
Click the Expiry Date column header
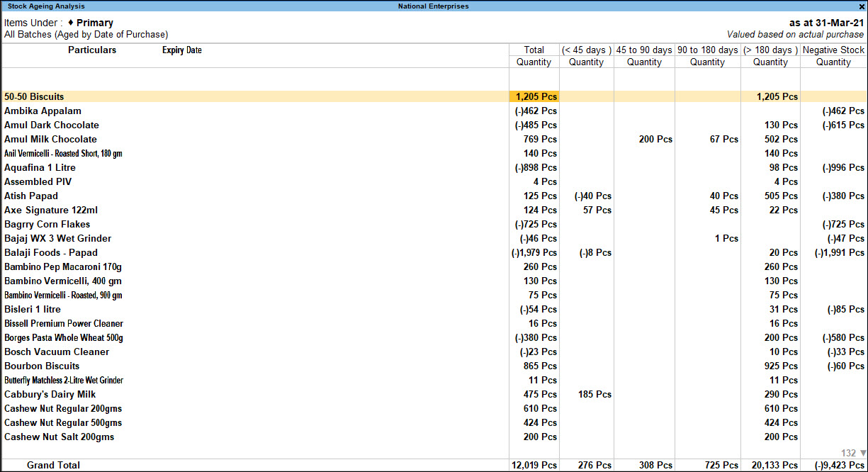click(182, 50)
